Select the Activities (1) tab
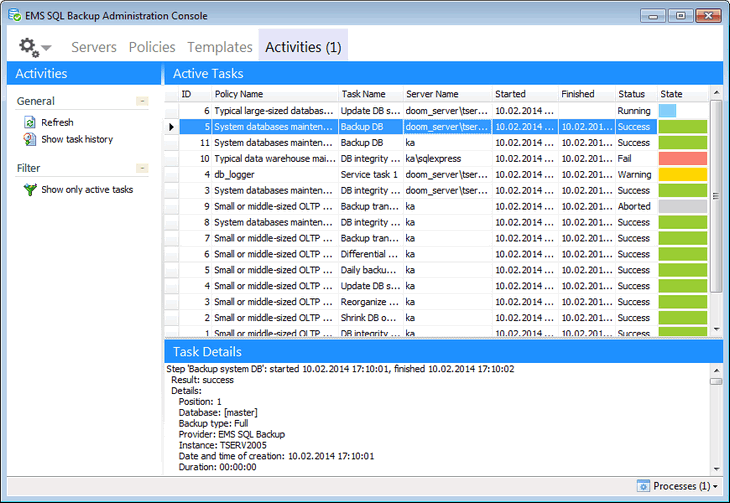This screenshot has height=503, width=730. 303,47
